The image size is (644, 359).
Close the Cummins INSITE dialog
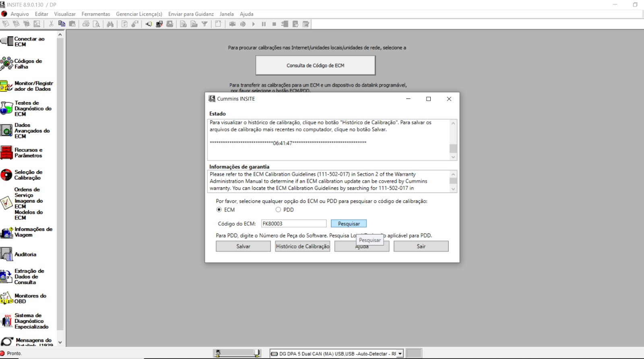[449, 99]
